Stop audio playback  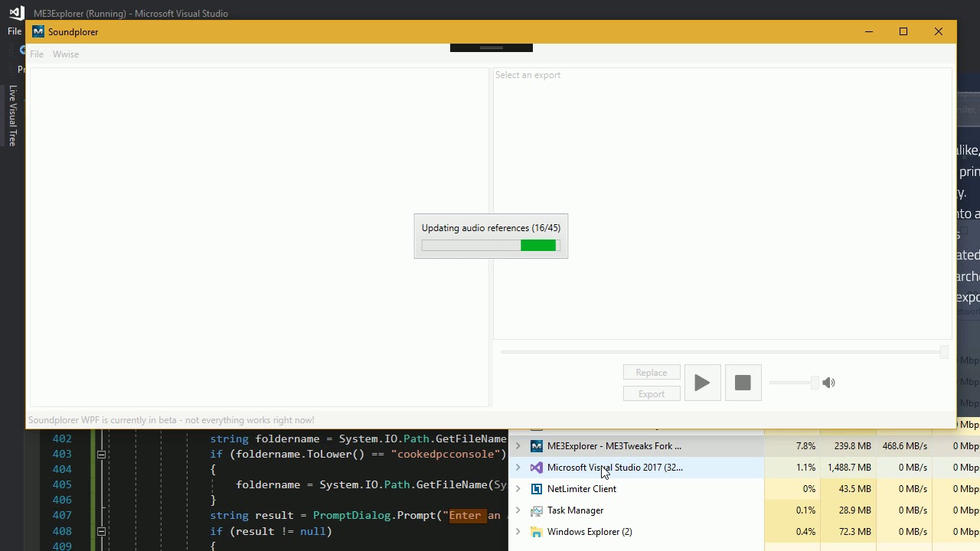(743, 383)
